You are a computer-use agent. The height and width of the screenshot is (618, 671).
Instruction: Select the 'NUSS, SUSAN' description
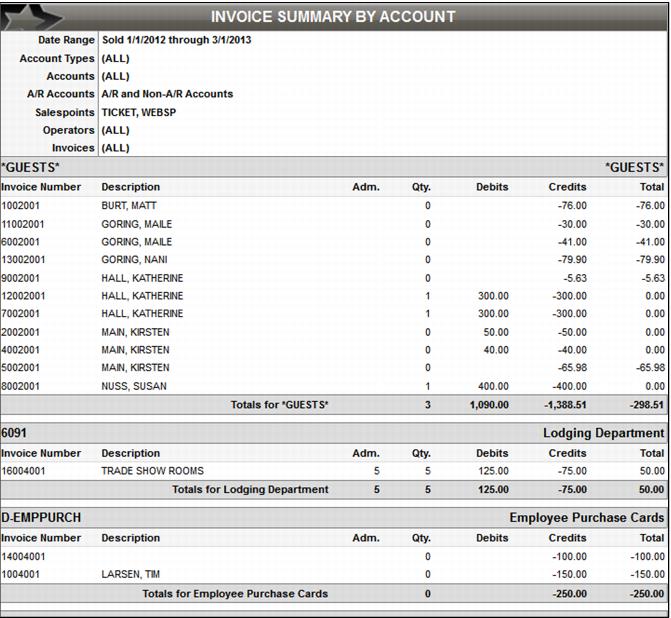(x=134, y=386)
